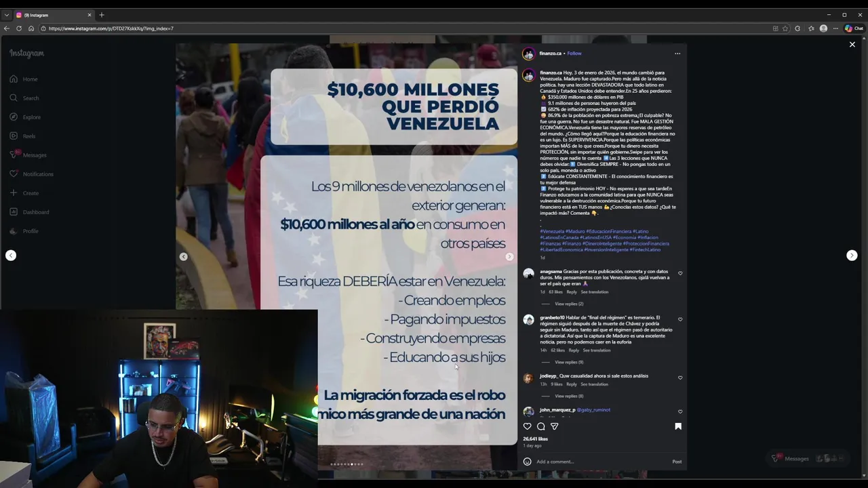
Task: Open Search in the sidebar
Action: click(24, 98)
